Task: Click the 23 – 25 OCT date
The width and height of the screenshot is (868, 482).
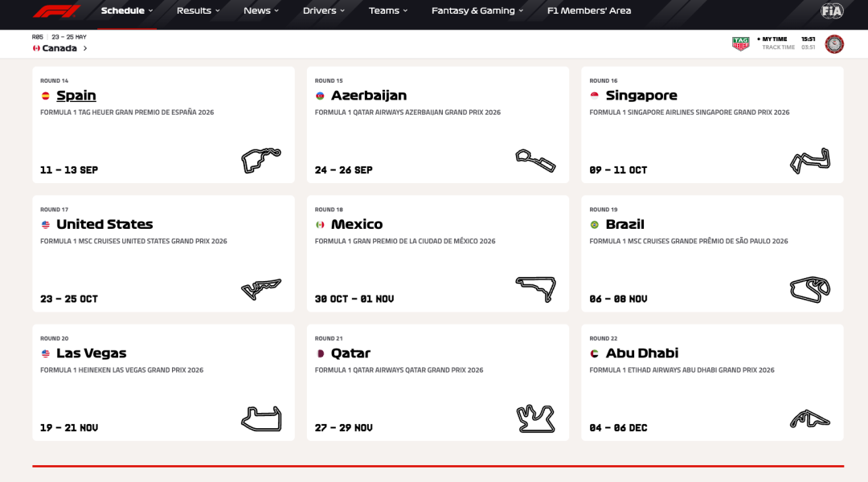Action: pyautogui.click(x=69, y=299)
